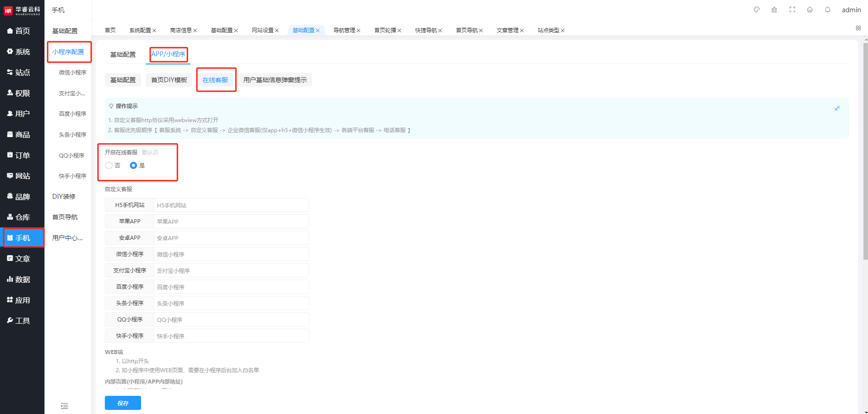Open the notification bell
868x414 pixels.
[828, 10]
